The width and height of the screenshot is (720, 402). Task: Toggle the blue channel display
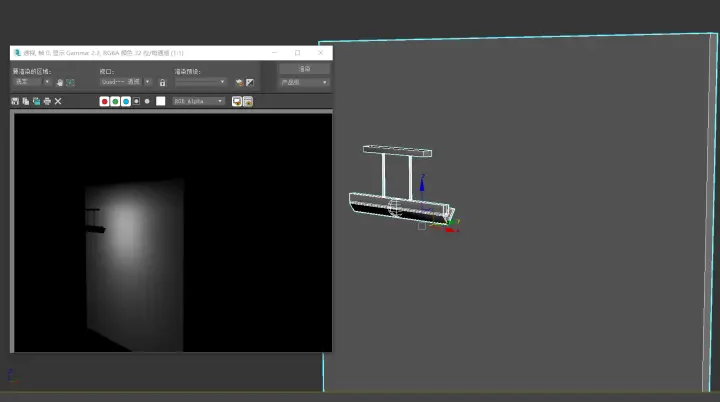coord(126,101)
